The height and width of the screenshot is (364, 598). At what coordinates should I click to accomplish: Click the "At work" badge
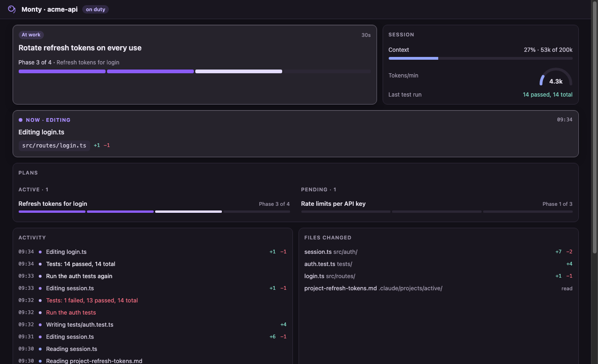point(31,35)
